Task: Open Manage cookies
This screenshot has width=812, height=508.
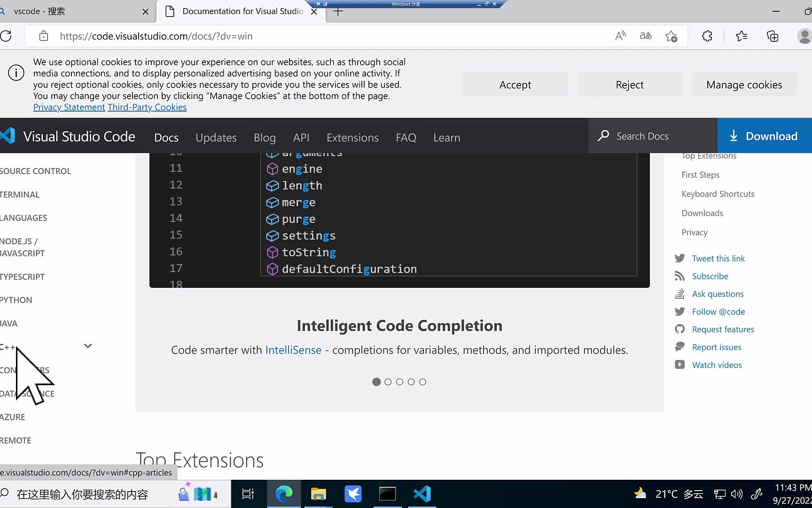Action: (x=744, y=85)
